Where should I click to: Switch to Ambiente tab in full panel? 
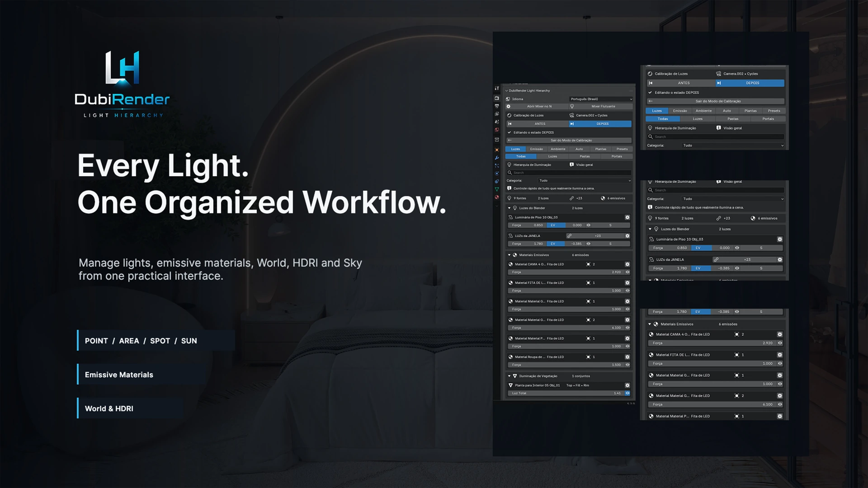(558, 149)
